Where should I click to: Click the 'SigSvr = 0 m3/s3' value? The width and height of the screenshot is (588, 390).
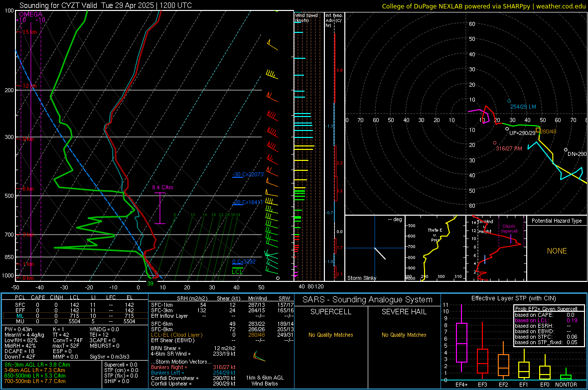tap(110, 357)
